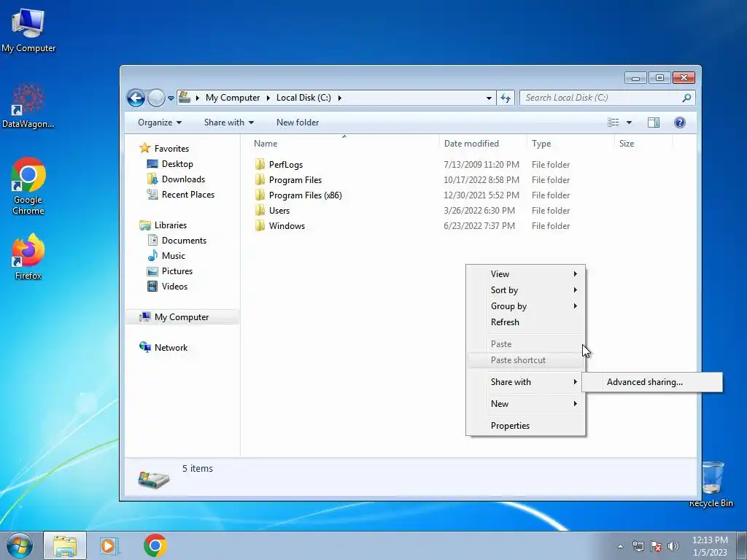Launch Windows Media Player from taskbar

109,545
